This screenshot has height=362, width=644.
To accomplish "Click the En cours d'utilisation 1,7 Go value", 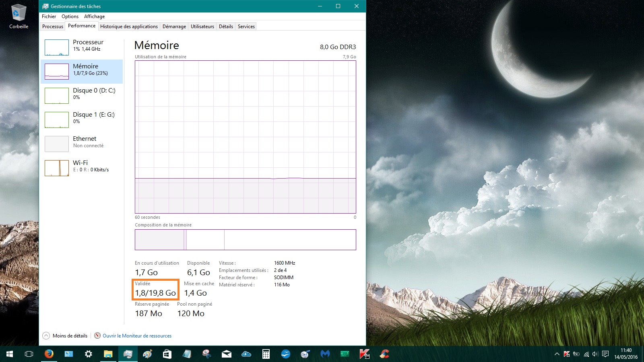I will [x=146, y=273].
